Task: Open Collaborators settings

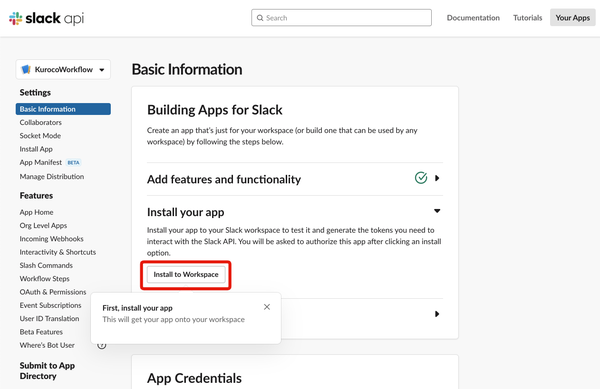Action: (41, 122)
